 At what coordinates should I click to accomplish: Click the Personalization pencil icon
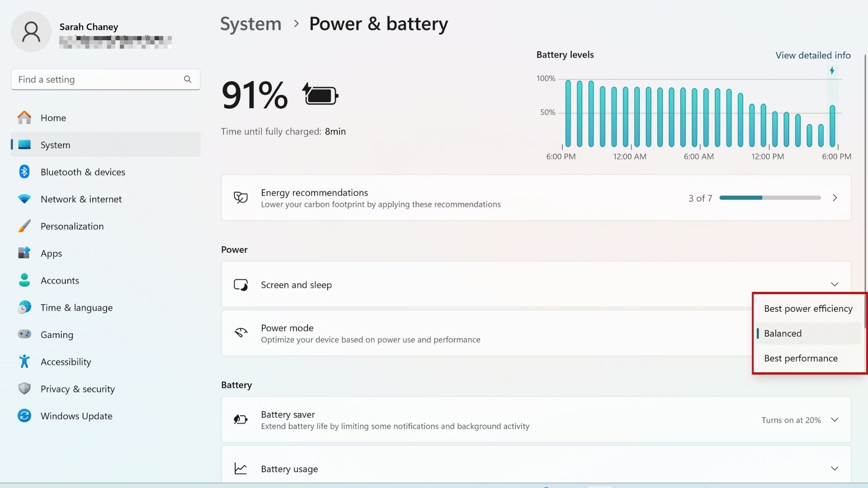24,225
